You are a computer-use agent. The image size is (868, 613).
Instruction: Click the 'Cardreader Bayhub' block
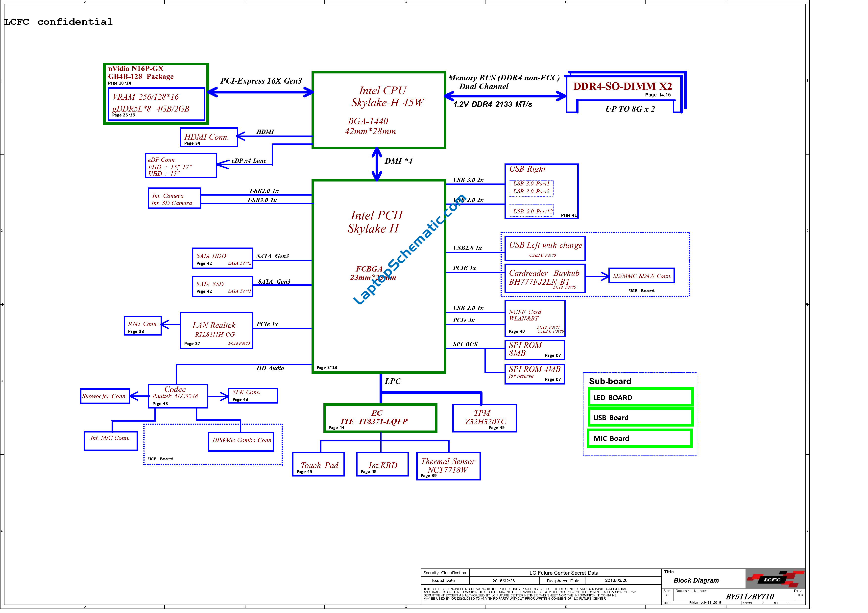tap(545, 278)
